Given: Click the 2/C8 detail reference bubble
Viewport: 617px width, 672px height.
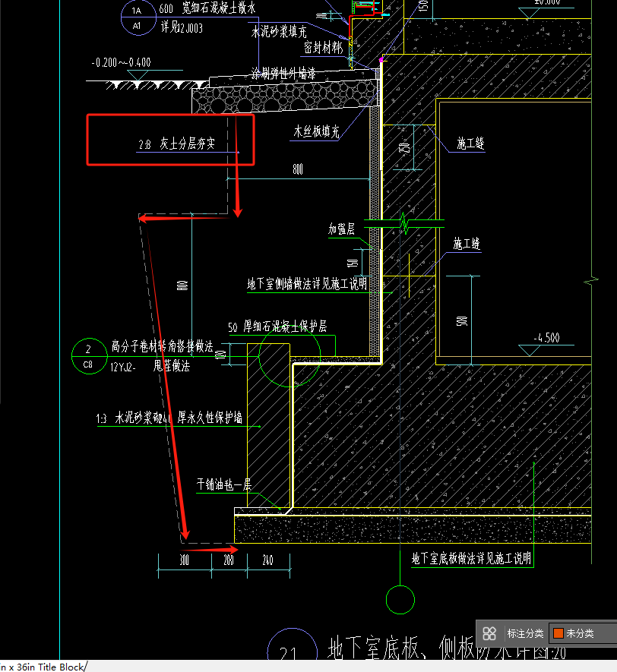Looking at the screenshot, I should 89,356.
